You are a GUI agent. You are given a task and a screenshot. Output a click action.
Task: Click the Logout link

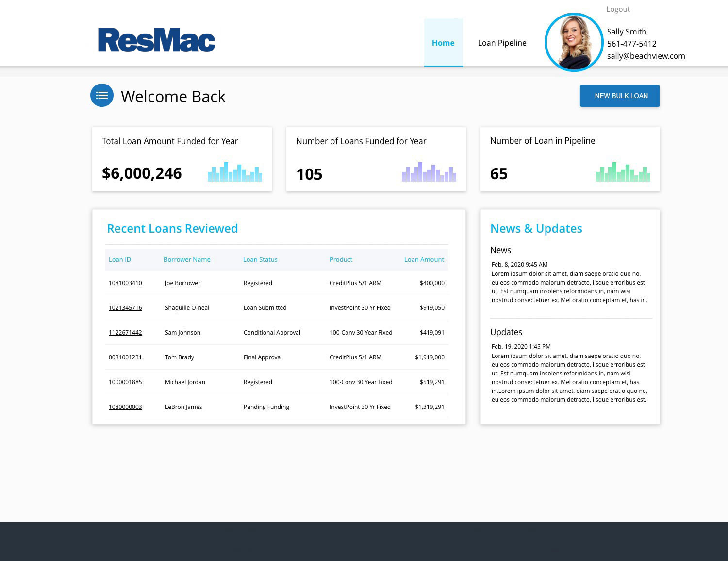(618, 9)
